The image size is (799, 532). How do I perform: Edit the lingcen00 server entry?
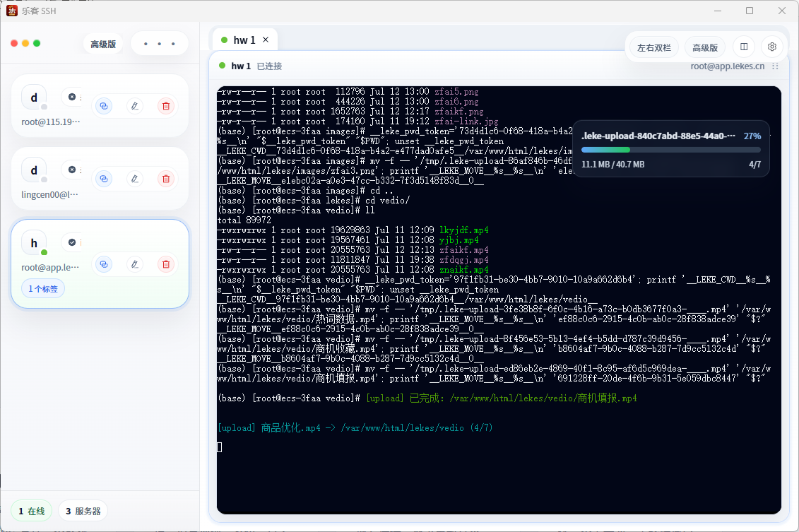(134, 179)
